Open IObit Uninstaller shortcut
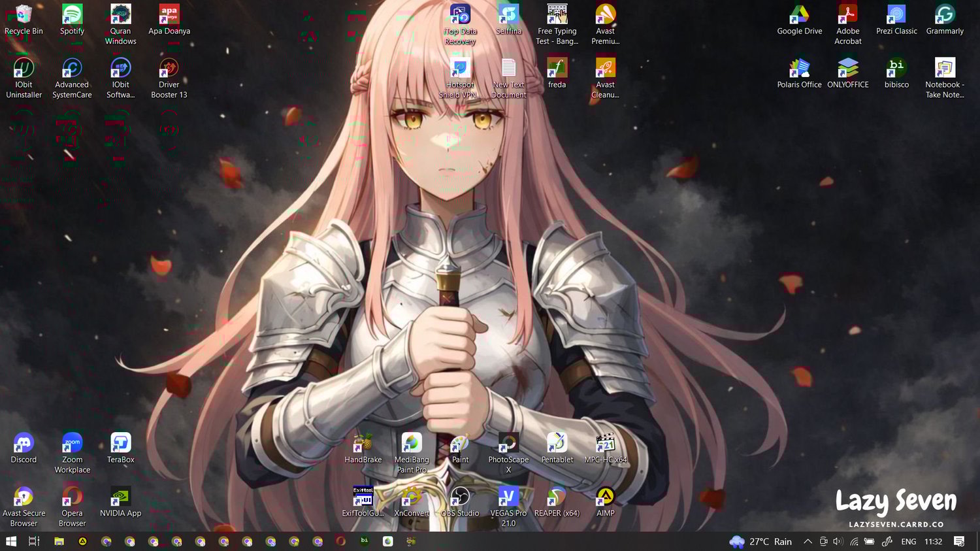The image size is (980, 551). 24,78
